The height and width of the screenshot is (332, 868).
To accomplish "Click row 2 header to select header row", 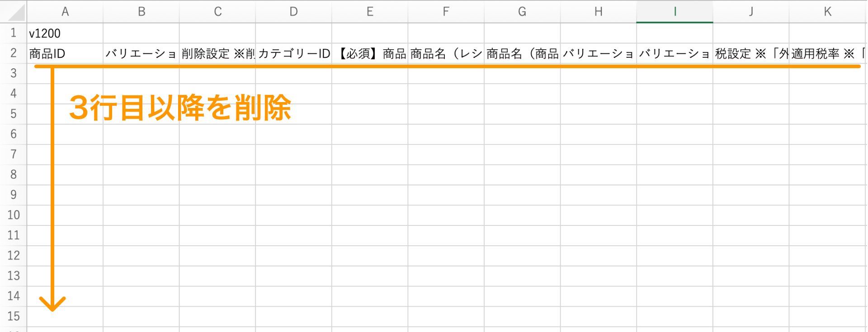I will pyautogui.click(x=13, y=53).
